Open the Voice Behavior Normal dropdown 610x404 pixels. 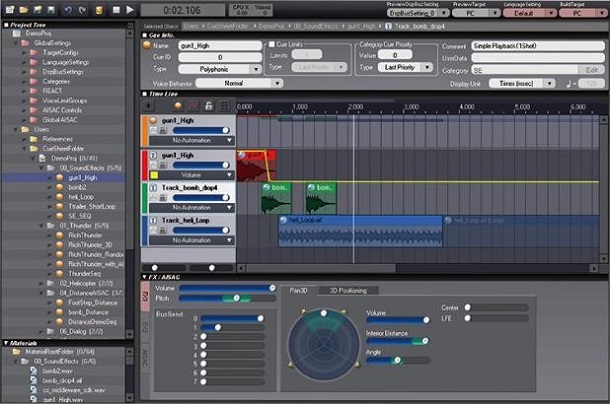click(233, 84)
